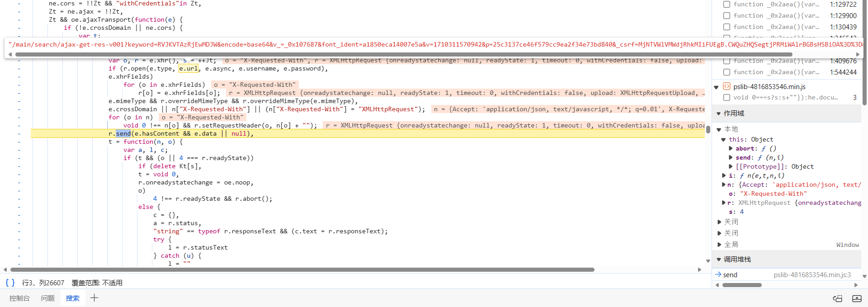Click editor scrollbar left arrow

point(5,269)
